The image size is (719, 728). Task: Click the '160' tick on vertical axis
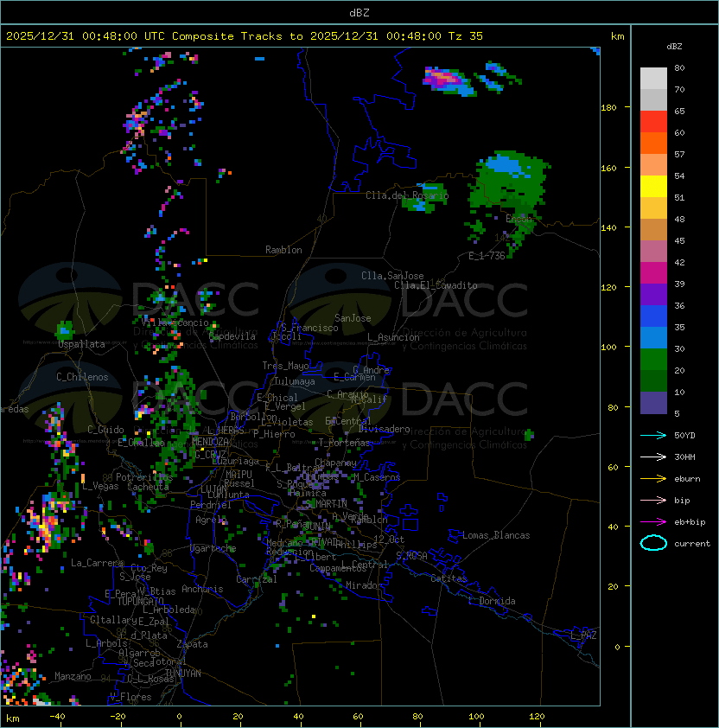coord(608,168)
